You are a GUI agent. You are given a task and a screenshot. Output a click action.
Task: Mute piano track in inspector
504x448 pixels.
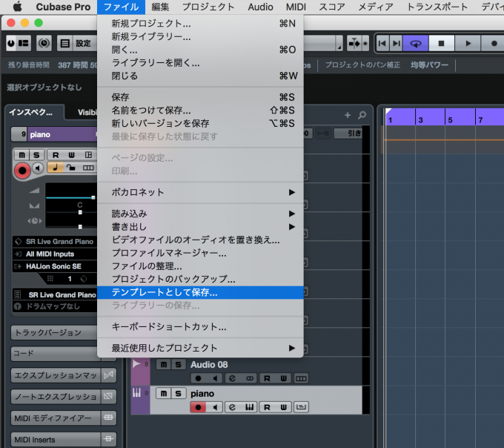coord(21,155)
